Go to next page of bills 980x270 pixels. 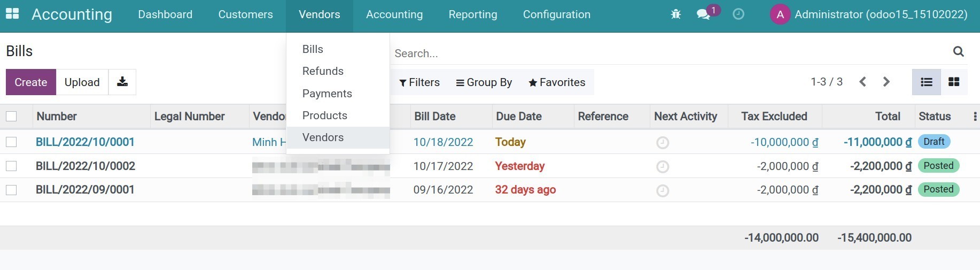point(886,82)
